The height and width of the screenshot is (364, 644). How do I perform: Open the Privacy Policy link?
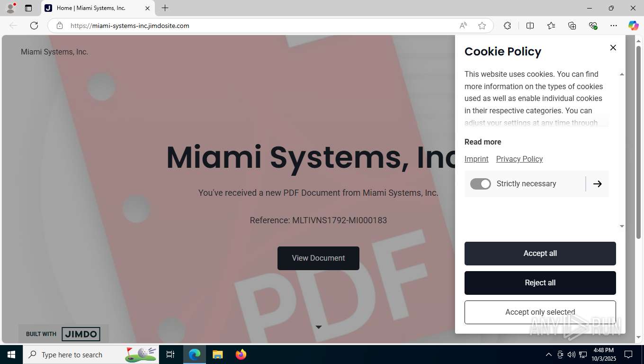519,159
